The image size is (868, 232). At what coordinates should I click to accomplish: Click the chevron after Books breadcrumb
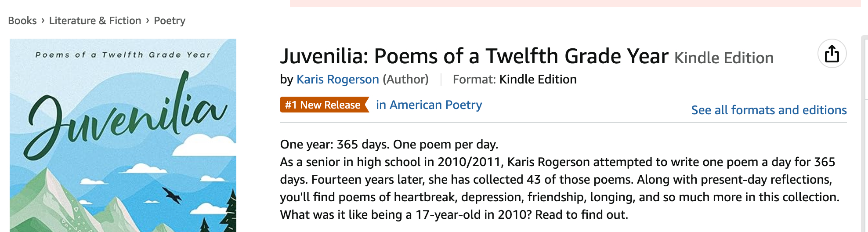click(x=43, y=20)
